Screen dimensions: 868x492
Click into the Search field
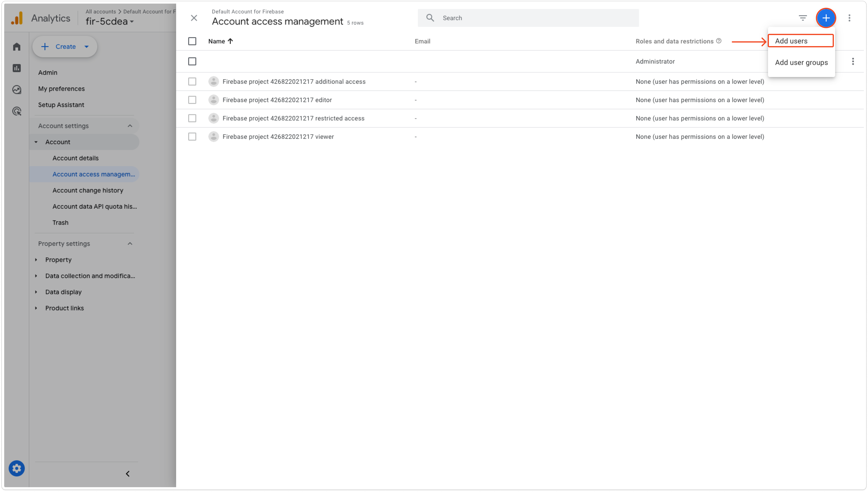537,18
